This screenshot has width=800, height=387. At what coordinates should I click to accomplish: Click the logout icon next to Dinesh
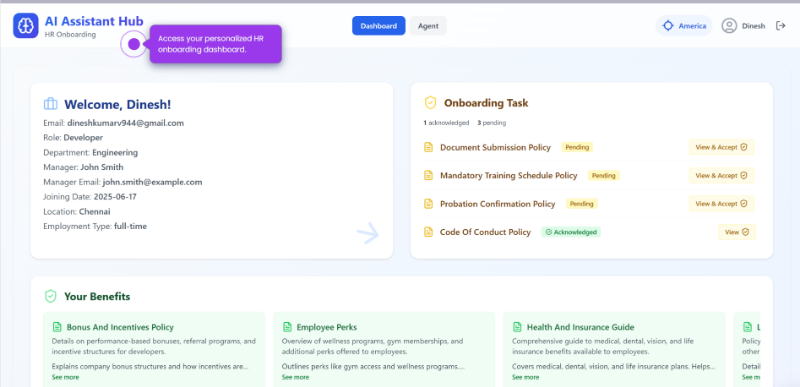[x=780, y=25]
